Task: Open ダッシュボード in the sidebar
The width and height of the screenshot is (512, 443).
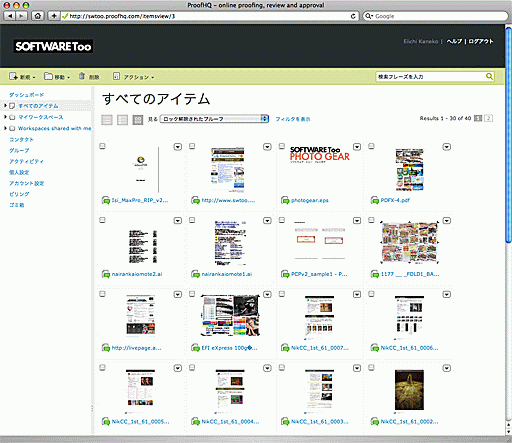Action: coord(26,95)
